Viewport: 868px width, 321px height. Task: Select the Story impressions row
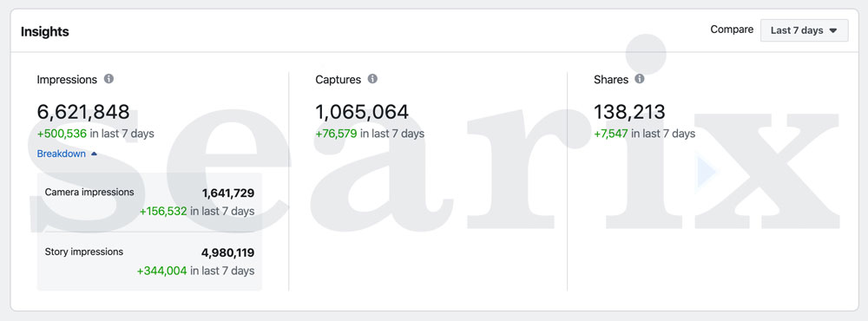click(x=149, y=261)
